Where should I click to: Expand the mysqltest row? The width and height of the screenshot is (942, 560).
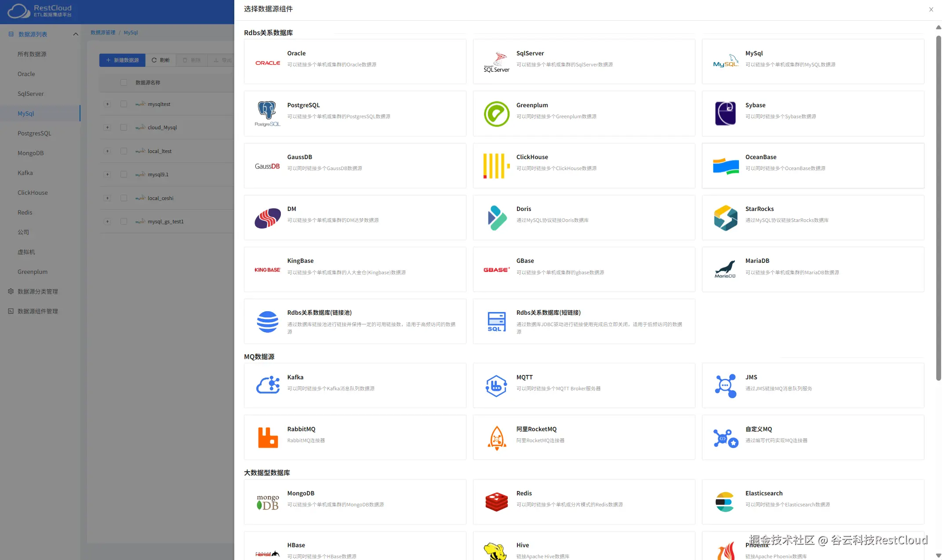click(x=107, y=104)
